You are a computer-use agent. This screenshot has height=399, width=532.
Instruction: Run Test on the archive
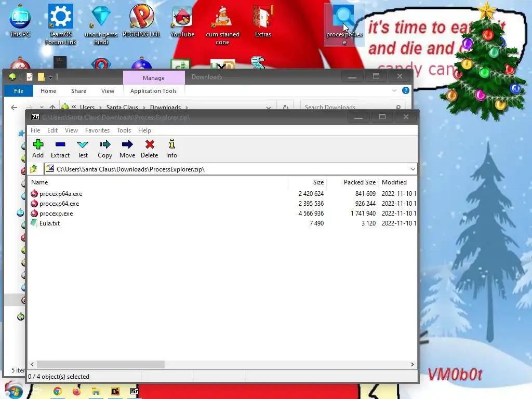coord(83,149)
